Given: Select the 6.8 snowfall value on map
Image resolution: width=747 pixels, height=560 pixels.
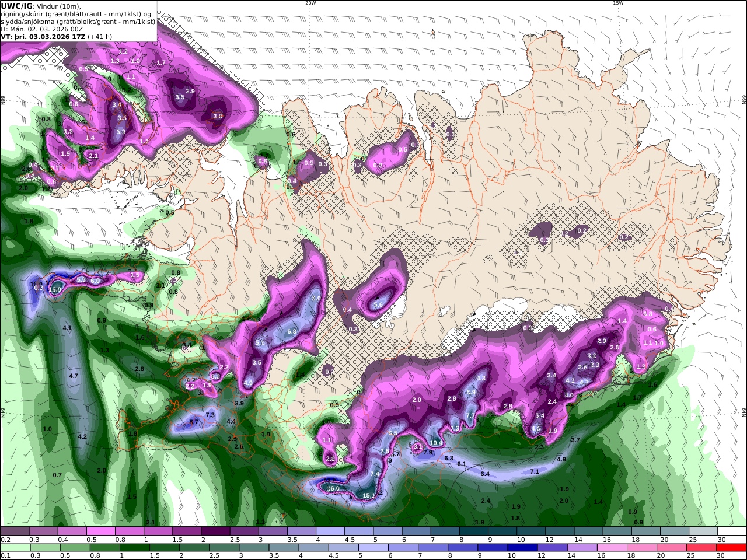Looking at the screenshot, I should point(292,331).
